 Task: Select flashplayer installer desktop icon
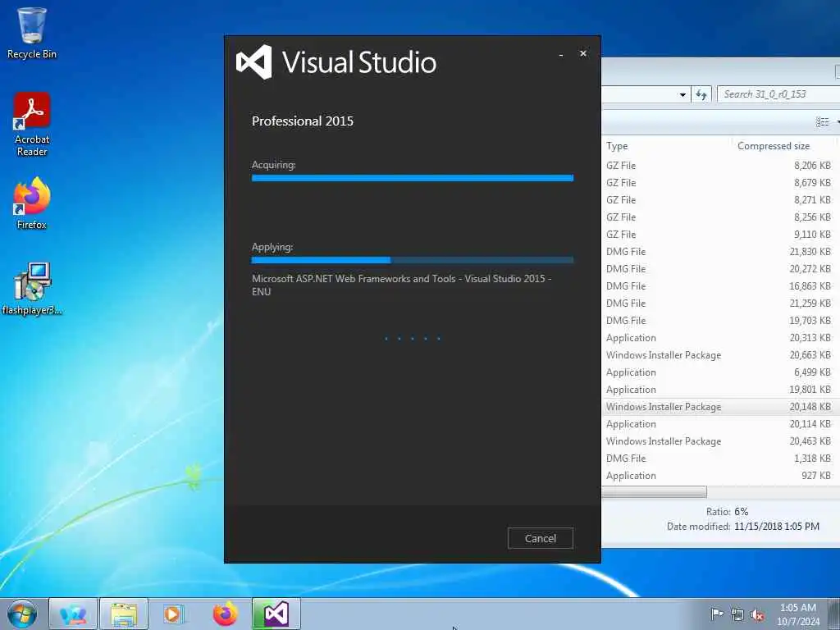(32, 289)
